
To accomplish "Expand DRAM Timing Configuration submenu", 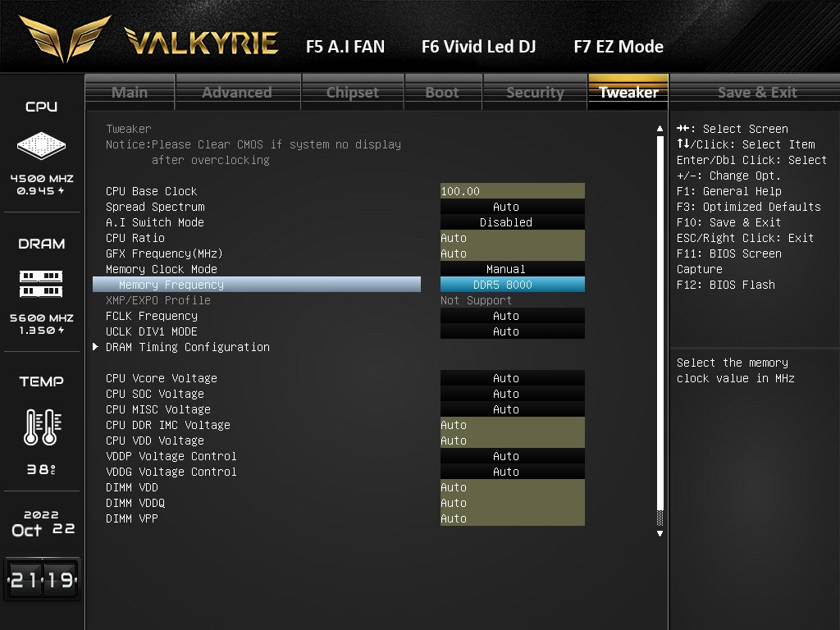I will coord(187,347).
